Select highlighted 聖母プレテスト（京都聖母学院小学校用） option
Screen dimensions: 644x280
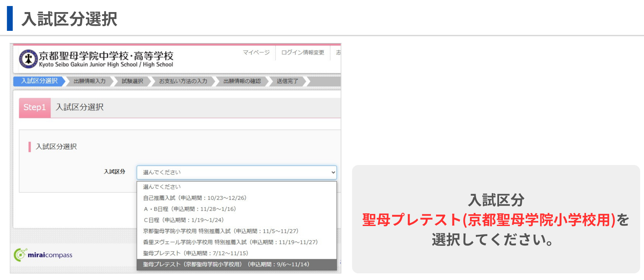tap(236, 264)
